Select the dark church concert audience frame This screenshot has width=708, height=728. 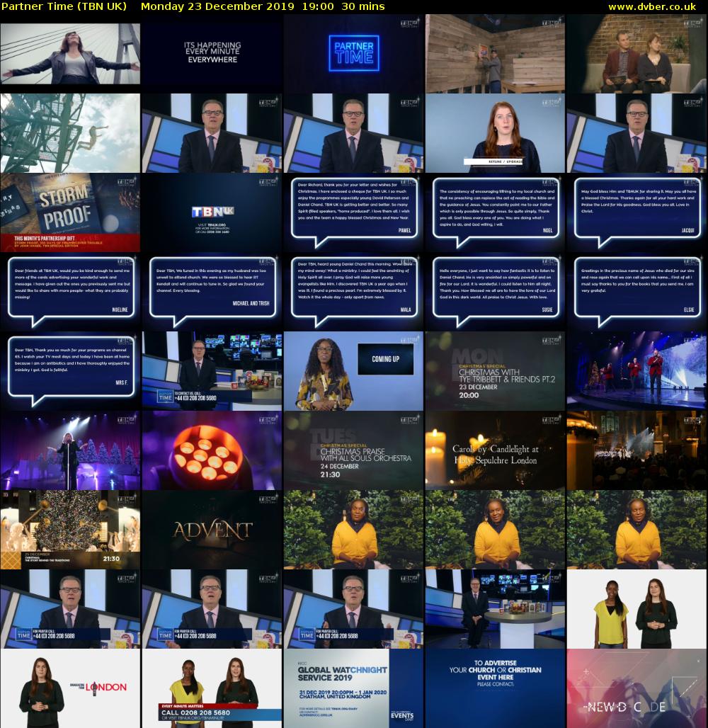[x=637, y=450]
